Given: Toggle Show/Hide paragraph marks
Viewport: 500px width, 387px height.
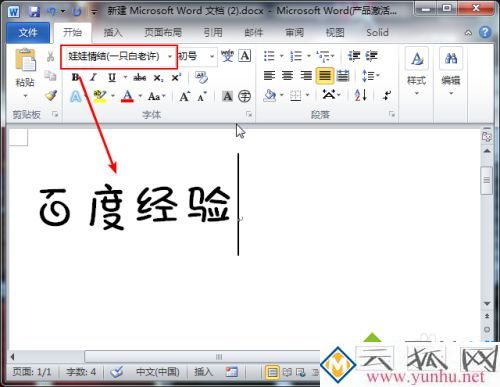Looking at the screenshot, I should [387, 96].
